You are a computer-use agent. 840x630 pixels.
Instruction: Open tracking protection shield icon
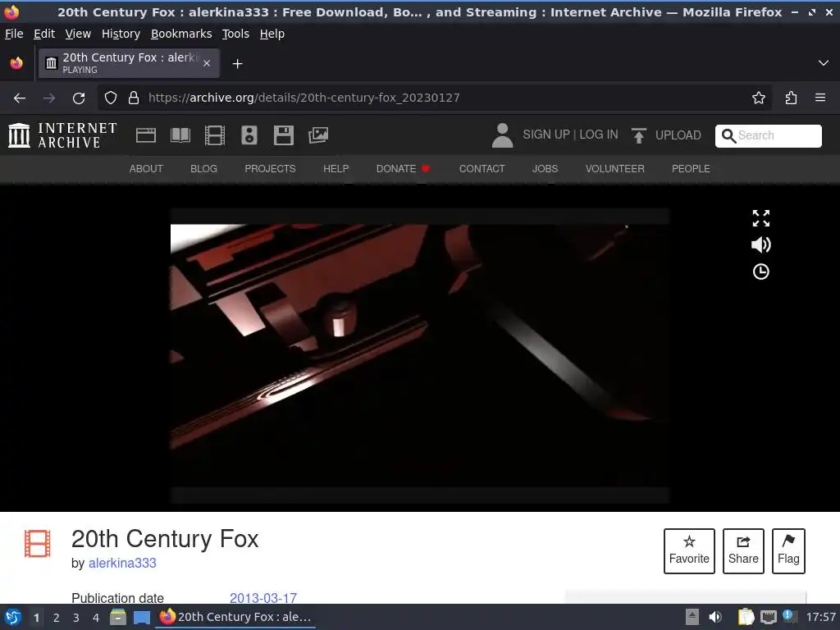111,98
